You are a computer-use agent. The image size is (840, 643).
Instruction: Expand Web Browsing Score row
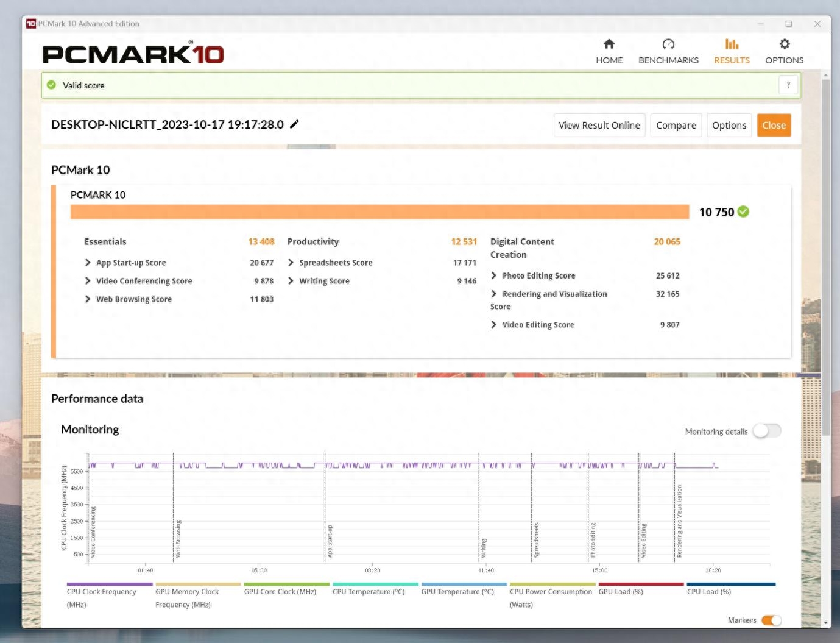point(88,299)
